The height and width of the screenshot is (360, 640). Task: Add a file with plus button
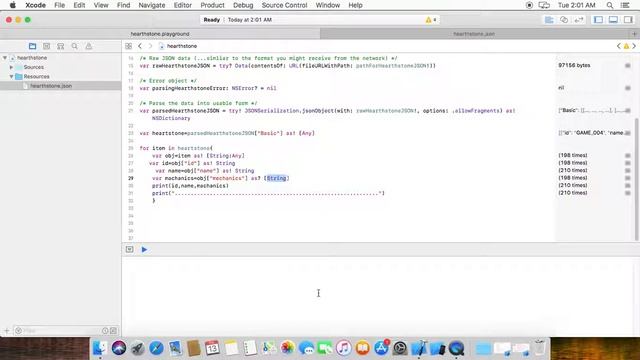[x=7, y=331]
